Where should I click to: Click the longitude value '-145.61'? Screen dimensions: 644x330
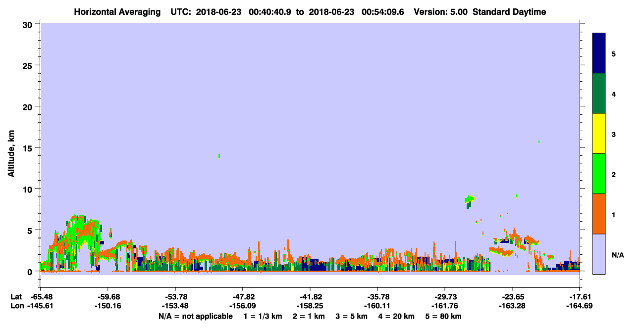[40, 306]
